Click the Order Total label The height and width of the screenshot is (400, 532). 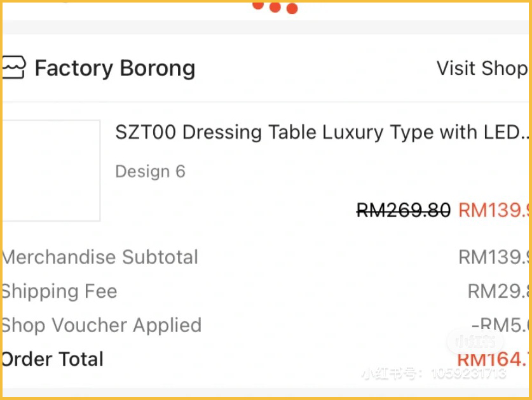[x=52, y=359]
